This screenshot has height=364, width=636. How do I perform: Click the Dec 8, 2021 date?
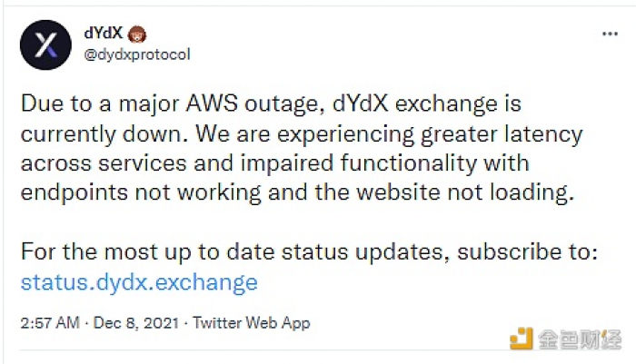tap(136, 323)
